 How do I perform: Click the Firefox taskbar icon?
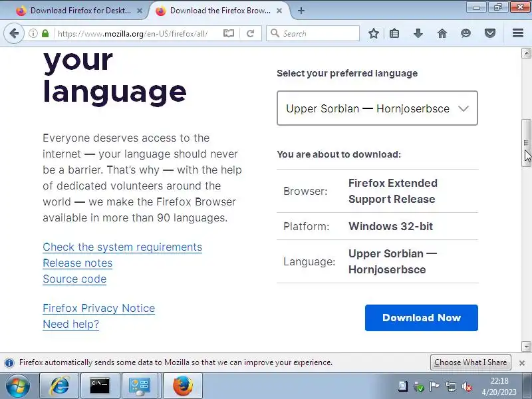[x=182, y=386]
